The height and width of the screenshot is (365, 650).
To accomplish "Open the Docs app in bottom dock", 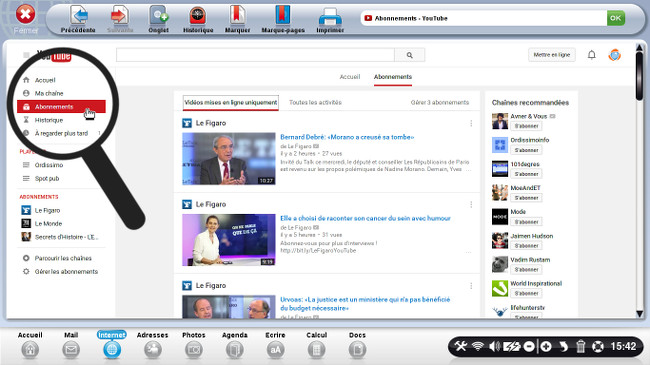I will point(357,345).
